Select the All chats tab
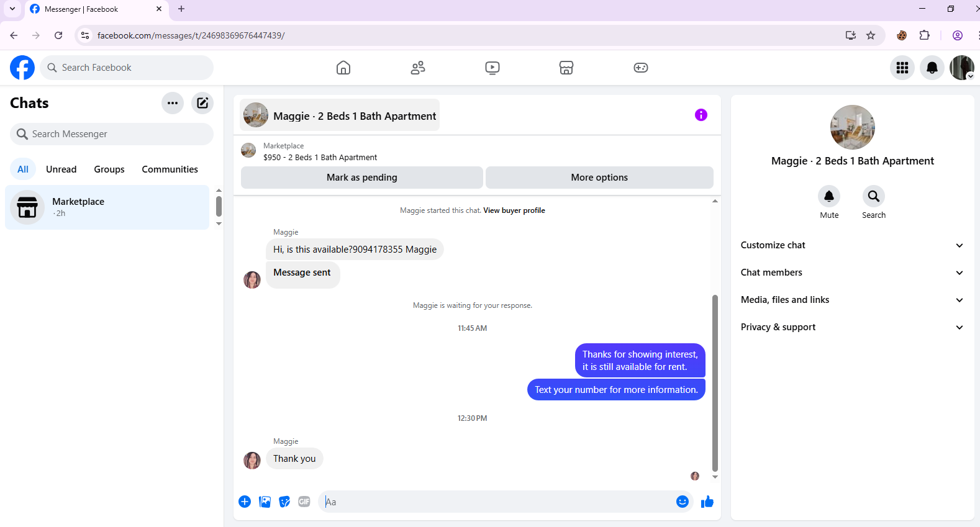 pos(23,169)
